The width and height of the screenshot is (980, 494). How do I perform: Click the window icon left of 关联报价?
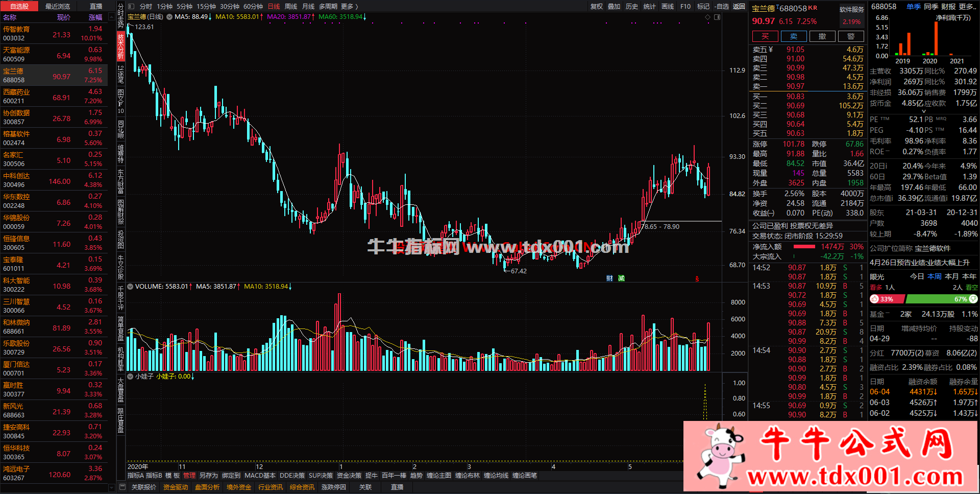click(122, 487)
